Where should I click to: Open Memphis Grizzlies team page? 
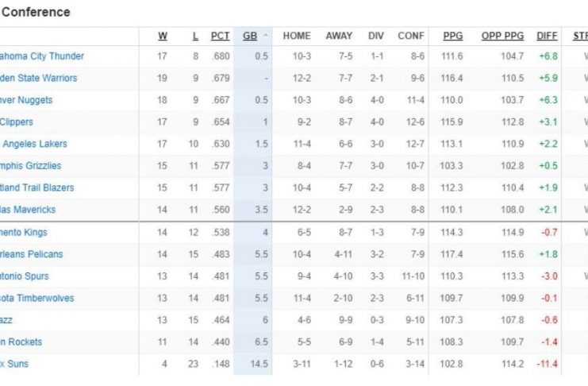pos(31,166)
